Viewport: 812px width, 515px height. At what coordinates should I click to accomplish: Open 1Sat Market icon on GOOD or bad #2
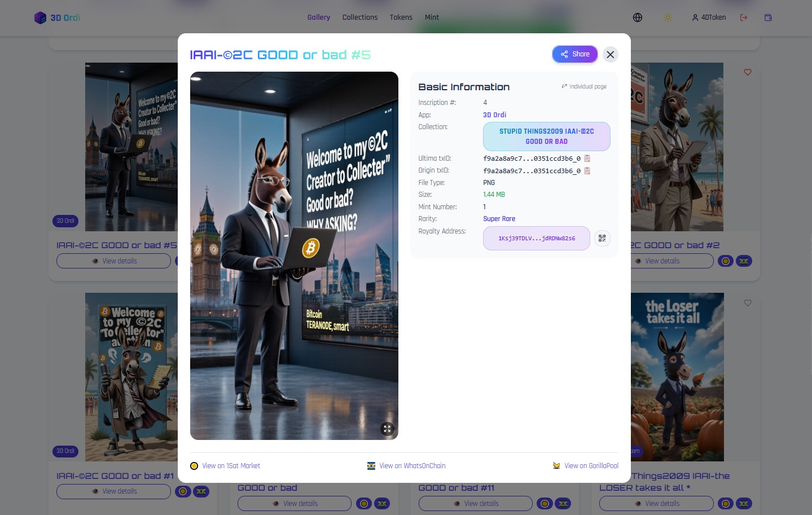pyautogui.click(x=726, y=261)
